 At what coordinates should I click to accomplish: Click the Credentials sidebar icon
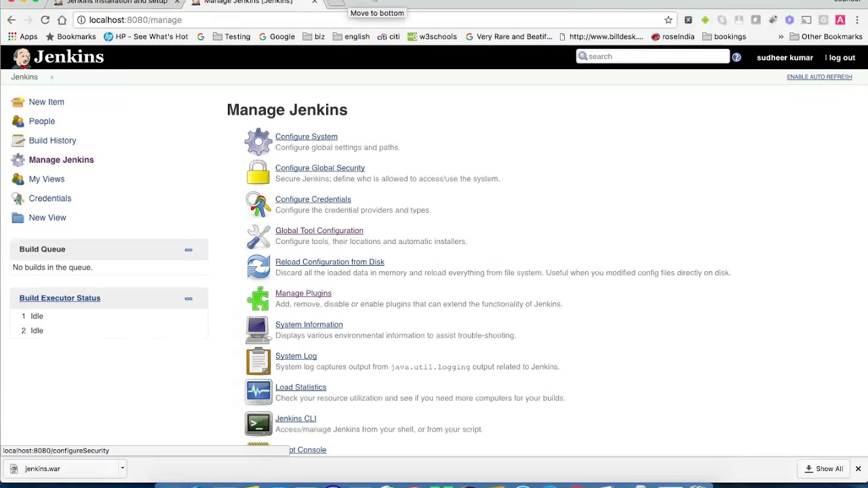18,199
